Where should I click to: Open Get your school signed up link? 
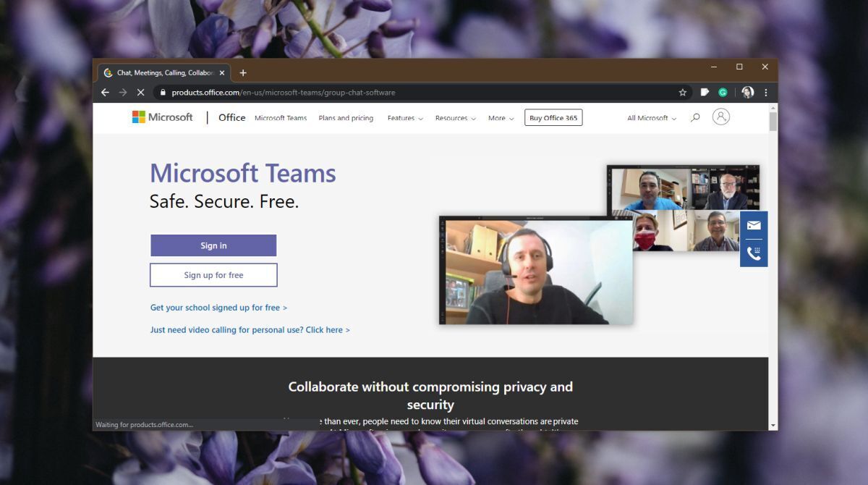coord(218,308)
